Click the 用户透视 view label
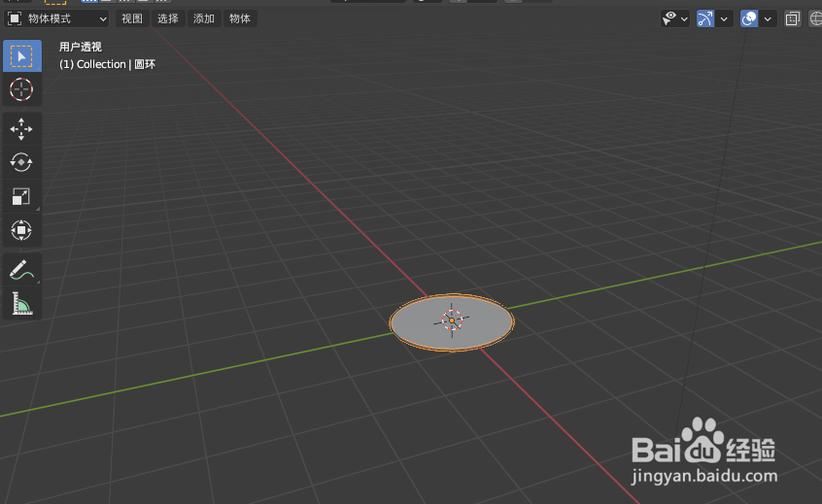Screen dimensions: 822x504 (x=81, y=48)
